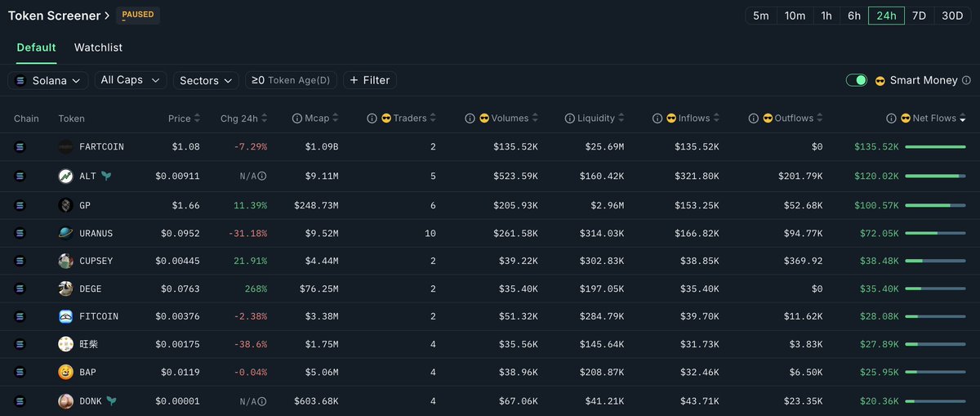Click the green leaf icon beside ALT
Viewport: 980px width, 416px height.
(x=106, y=176)
